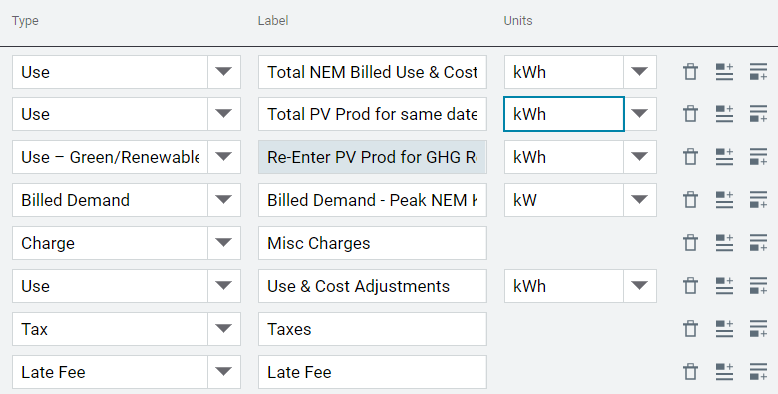Open Type dropdown for Billed Demand row
Viewport: 778px width, 394px height.
(x=224, y=200)
